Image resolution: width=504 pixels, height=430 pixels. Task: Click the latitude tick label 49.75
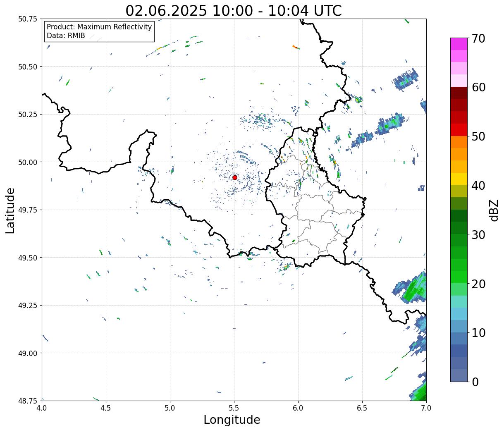click(x=28, y=210)
